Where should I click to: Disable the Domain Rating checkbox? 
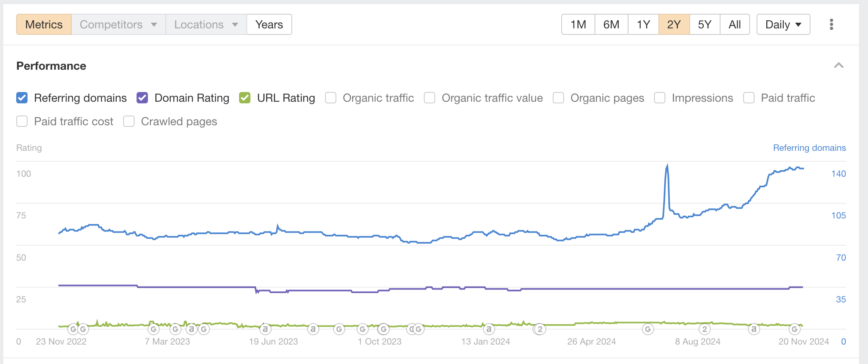pos(142,98)
